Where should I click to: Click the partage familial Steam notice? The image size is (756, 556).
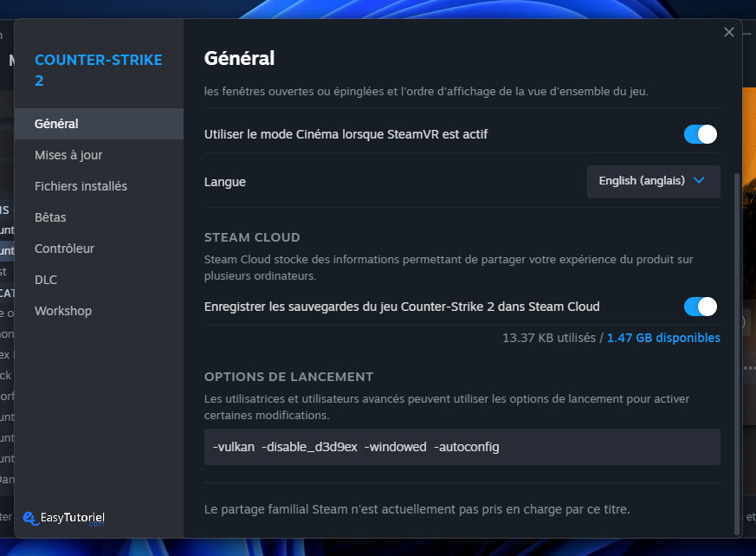point(417,509)
